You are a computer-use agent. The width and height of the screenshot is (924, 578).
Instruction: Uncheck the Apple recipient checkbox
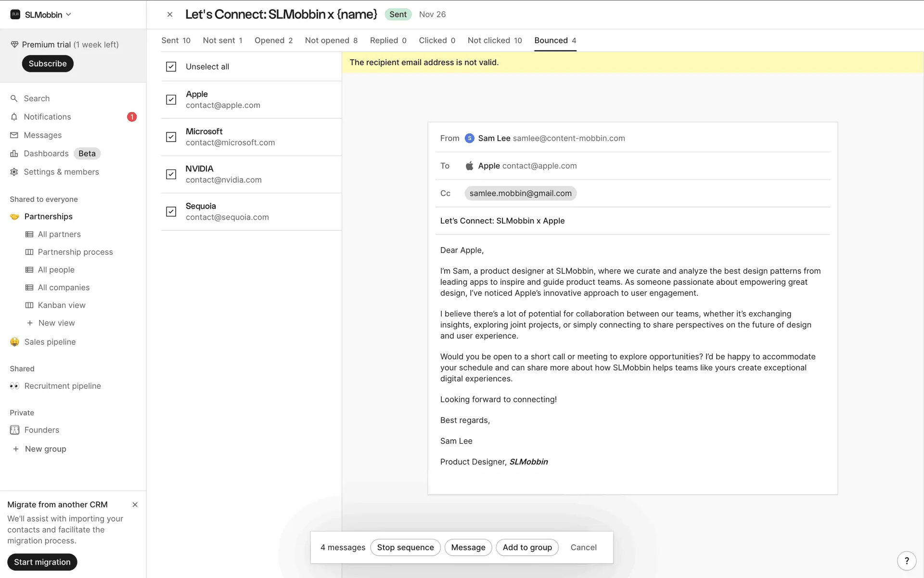171,100
